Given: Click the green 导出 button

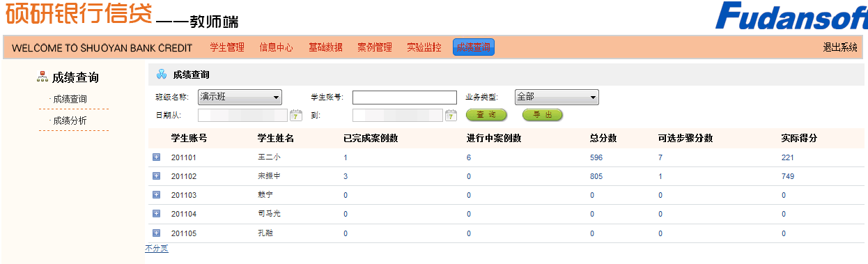Looking at the screenshot, I should (543, 115).
